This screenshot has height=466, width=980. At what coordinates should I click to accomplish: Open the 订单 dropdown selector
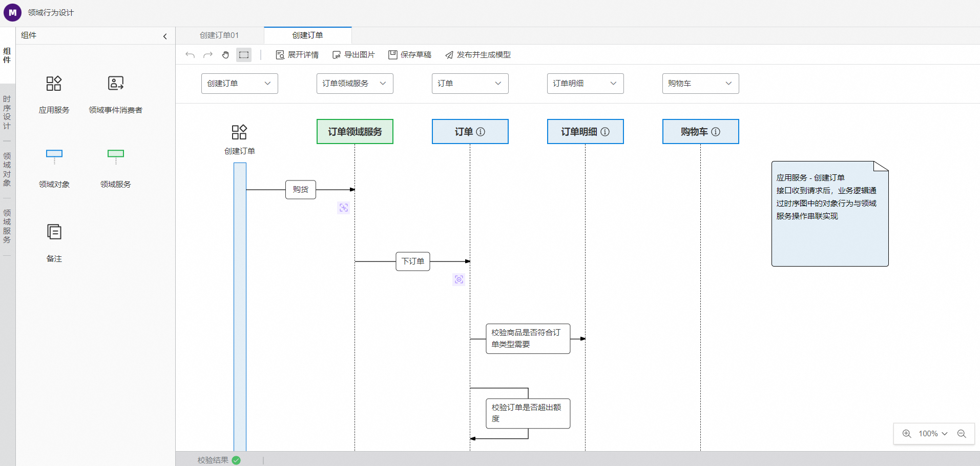(470, 84)
